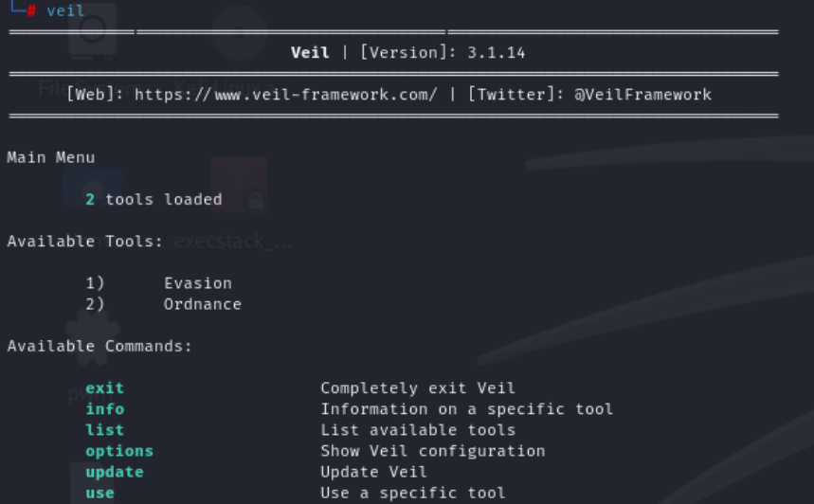814x504 pixels.
Task: Click the 'info' command
Action: point(105,409)
